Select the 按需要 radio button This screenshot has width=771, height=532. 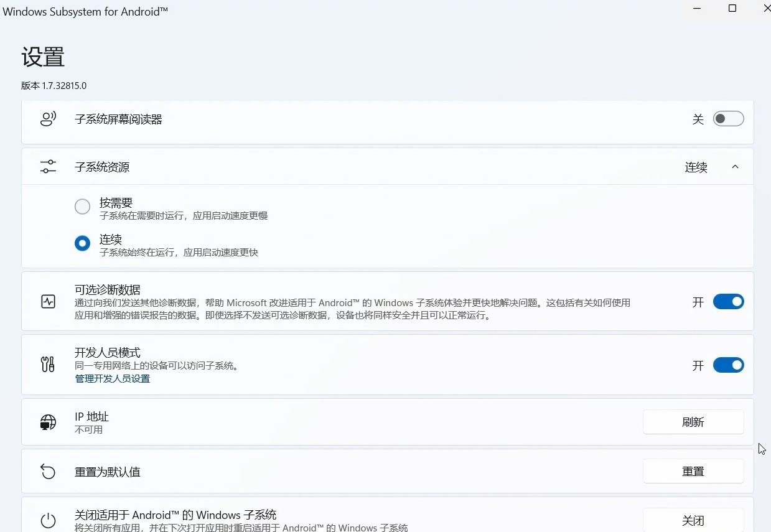pos(82,207)
